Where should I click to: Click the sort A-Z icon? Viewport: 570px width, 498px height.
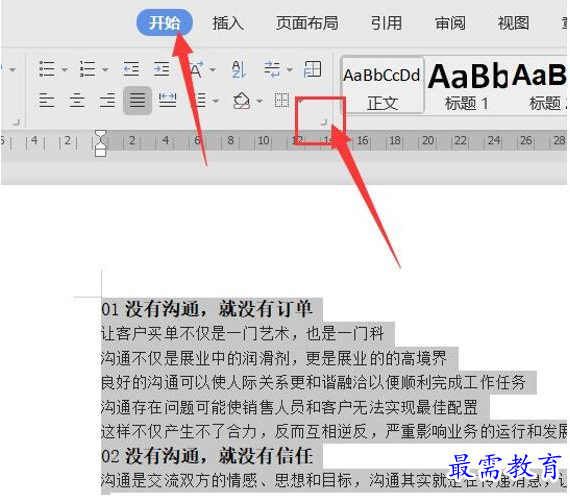tap(238, 69)
